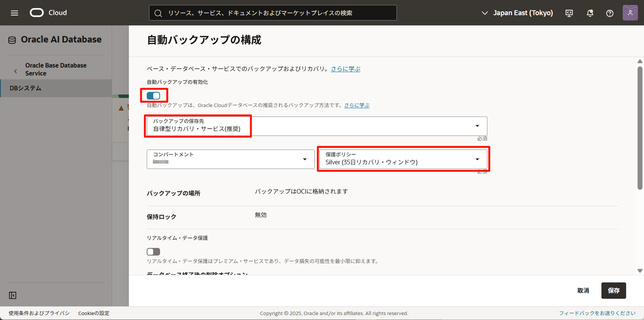The width and height of the screenshot is (644, 320).
Task: Click the search magnifier icon
Action: tap(158, 13)
